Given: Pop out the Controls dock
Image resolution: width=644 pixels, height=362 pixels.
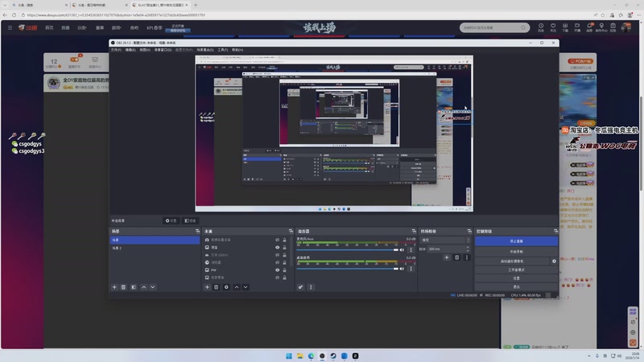Looking at the screenshot, I should [x=555, y=232].
